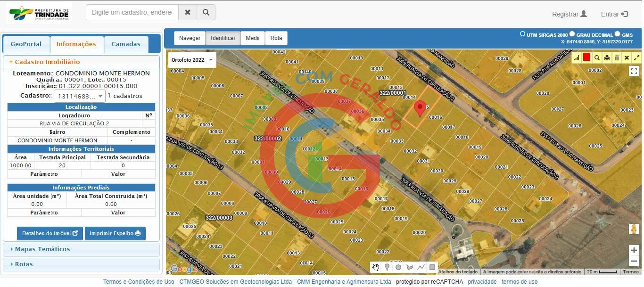Switch to the GeoPortal tab

[26, 44]
